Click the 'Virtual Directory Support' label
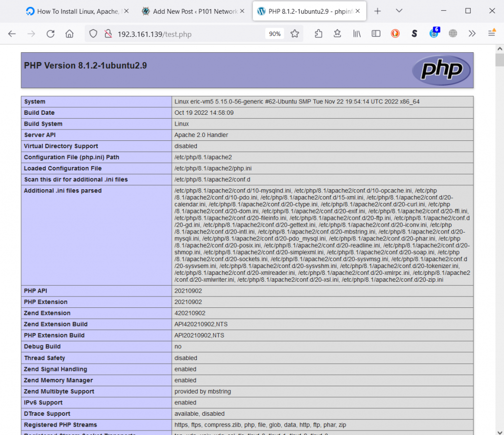Image resolution: width=504 pixels, height=435 pixels. (x=61, y=146)
